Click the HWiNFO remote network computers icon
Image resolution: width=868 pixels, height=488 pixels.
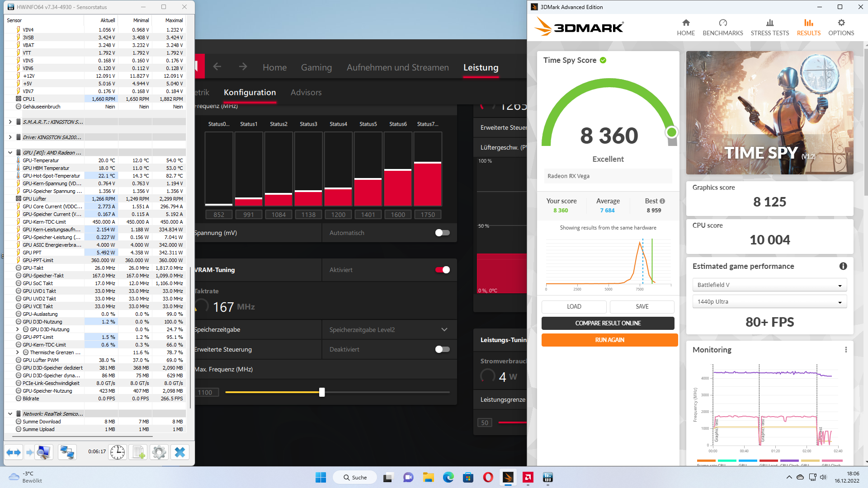coord(67,452)
